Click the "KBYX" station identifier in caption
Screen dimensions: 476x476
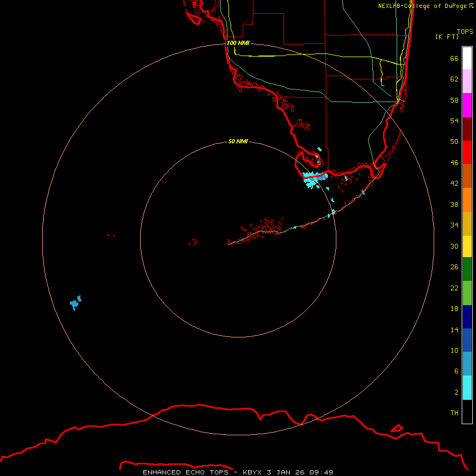[x=252, y=472]
